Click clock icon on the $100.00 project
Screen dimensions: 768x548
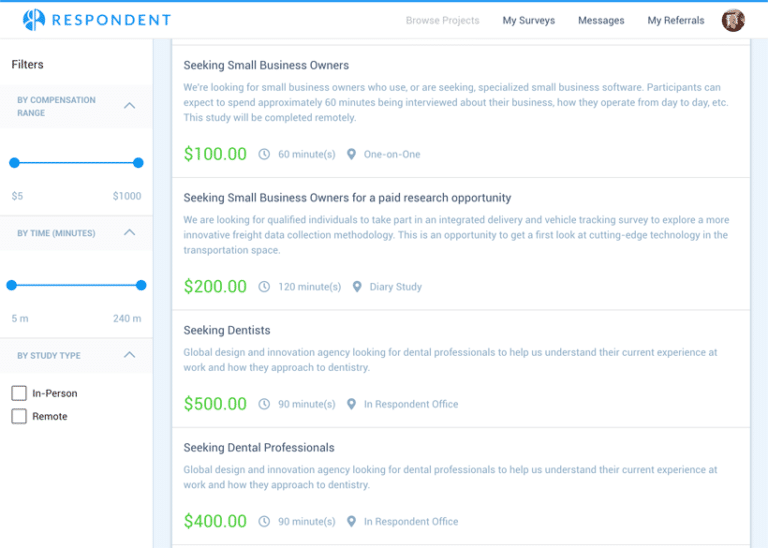click(264, 154)
